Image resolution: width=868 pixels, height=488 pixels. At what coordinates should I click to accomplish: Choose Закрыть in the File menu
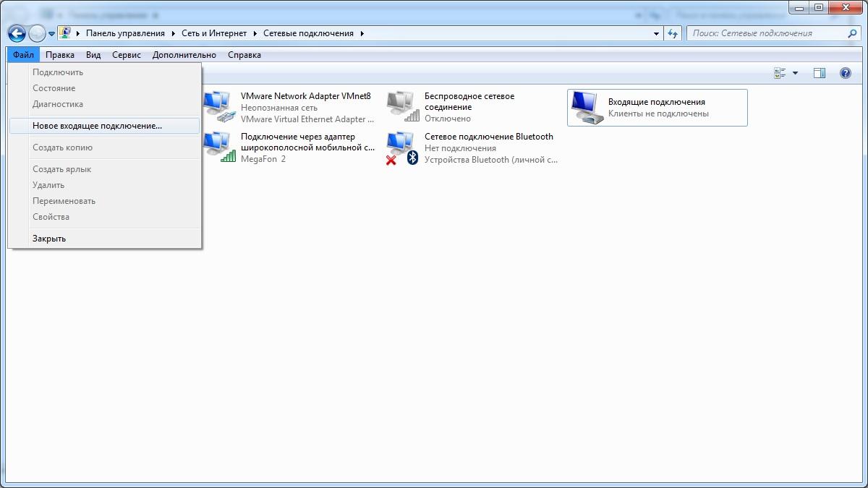pyautogui.click(x=49, y=239)
